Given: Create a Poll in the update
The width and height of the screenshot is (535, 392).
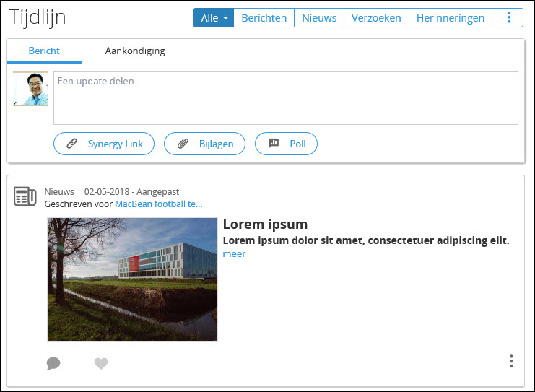Looking at the screenshot, I should (286, 144).
